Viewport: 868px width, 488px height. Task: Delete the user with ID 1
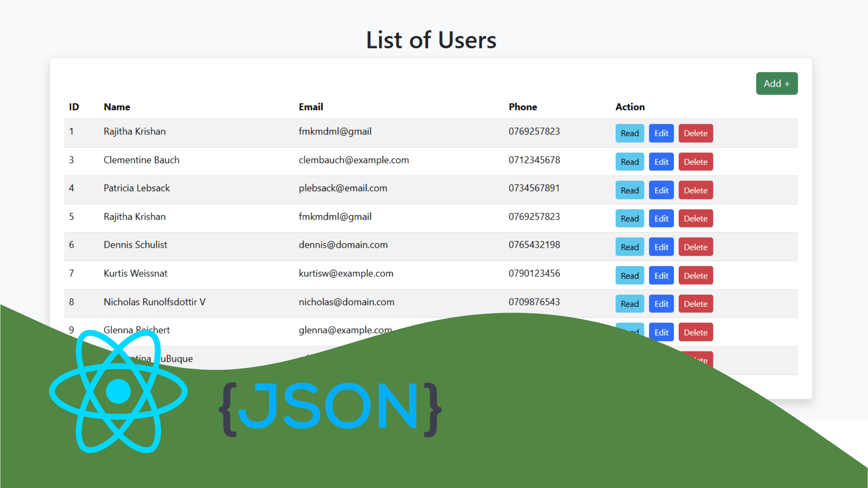pos(696,133)
